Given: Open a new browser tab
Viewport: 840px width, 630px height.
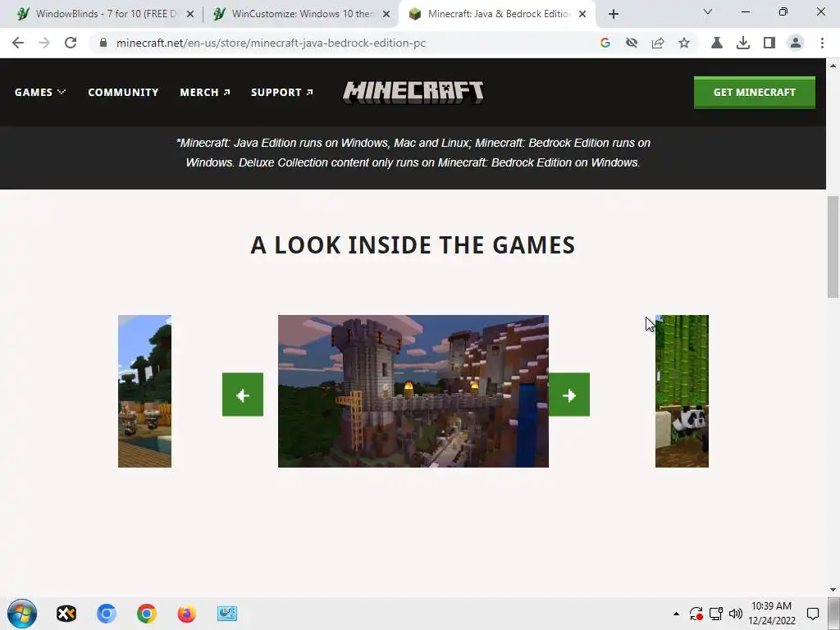Looking at the screenshot, I should click(614, 14).
